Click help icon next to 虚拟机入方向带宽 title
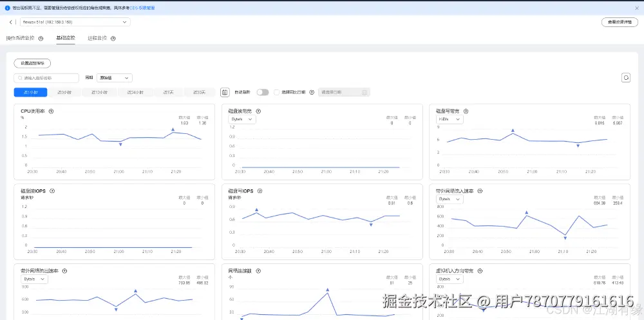Image resolution: width=644 pixels, height=320 pixels. (x=480, y=271)
